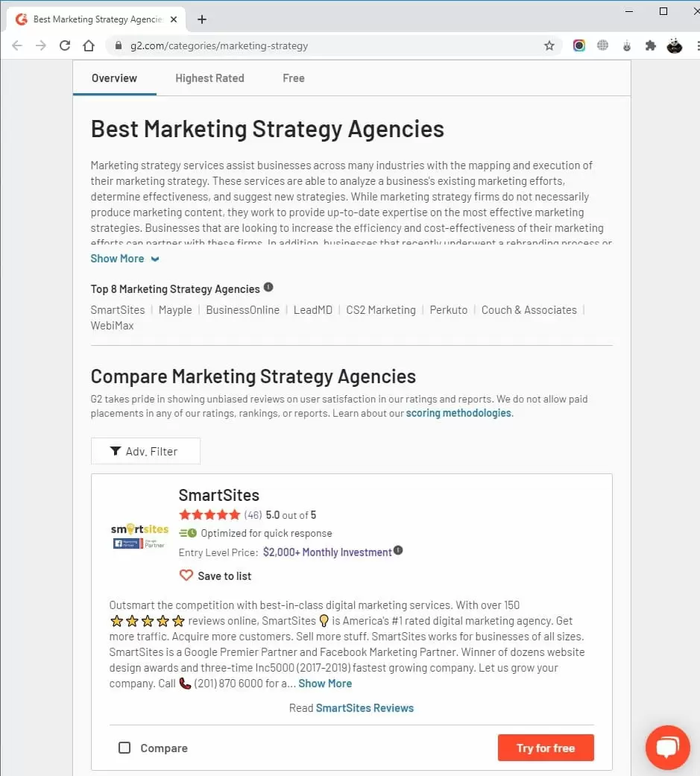Expand the category description with Show More
700x776 pixels.
(x=118, y=258)
